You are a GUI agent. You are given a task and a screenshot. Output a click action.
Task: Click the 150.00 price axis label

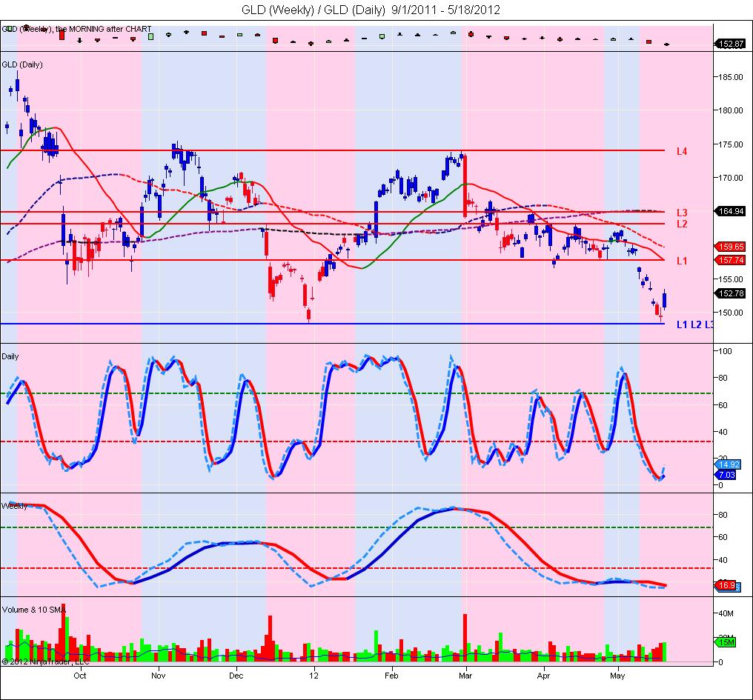tap(731, 313)
